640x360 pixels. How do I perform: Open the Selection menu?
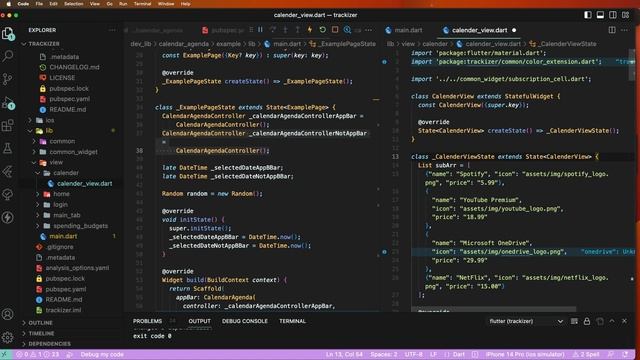pyautogui.click(x=74, y=4)
